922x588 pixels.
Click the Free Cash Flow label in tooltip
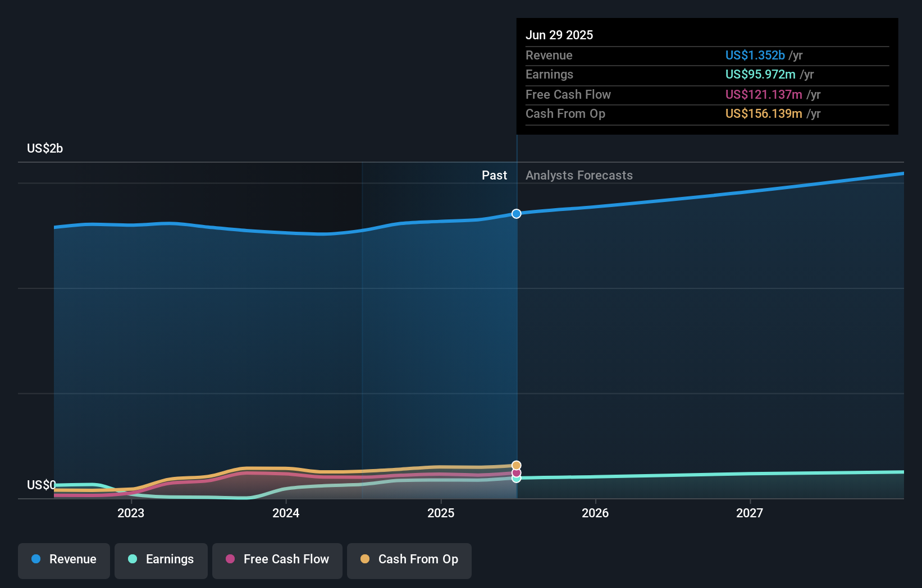[568, 94]
